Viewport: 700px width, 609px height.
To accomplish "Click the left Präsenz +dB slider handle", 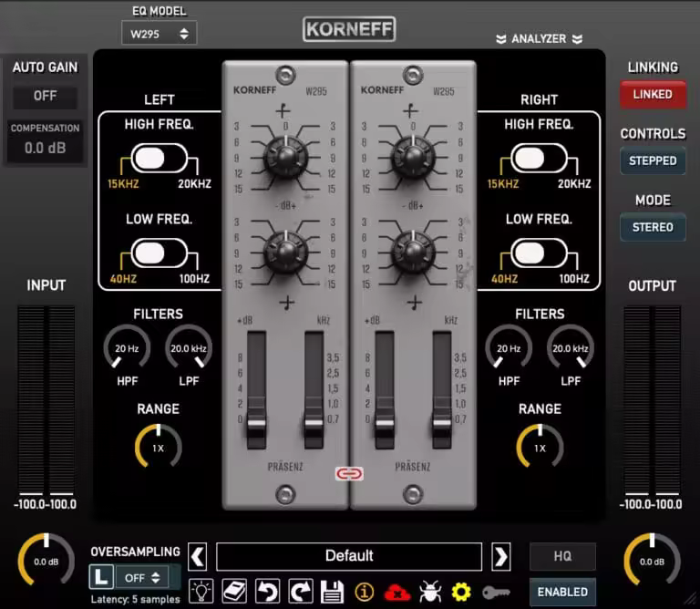I will click(x=256, y=424).
